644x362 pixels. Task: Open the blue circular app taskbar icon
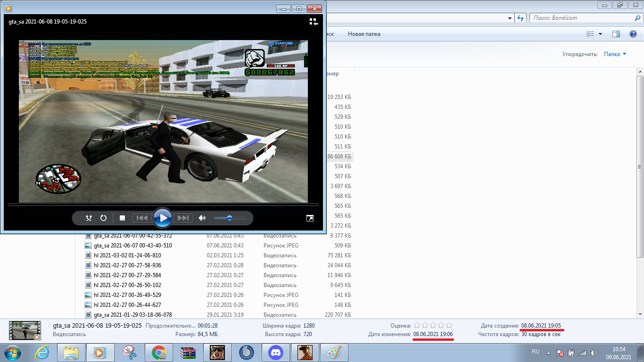tap(246, 352)
